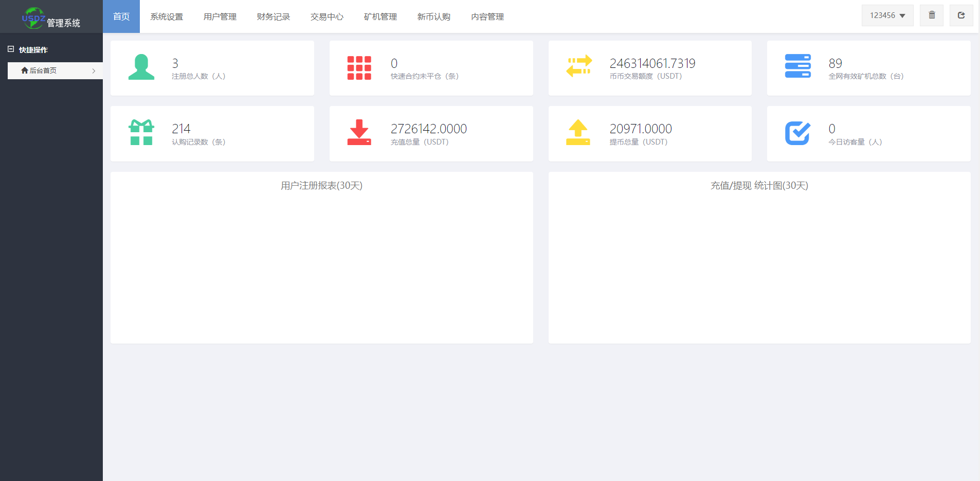Select the 首页 tab in the navigation bar
Viewport: 980px width, 481px height.
pos(121,16)
